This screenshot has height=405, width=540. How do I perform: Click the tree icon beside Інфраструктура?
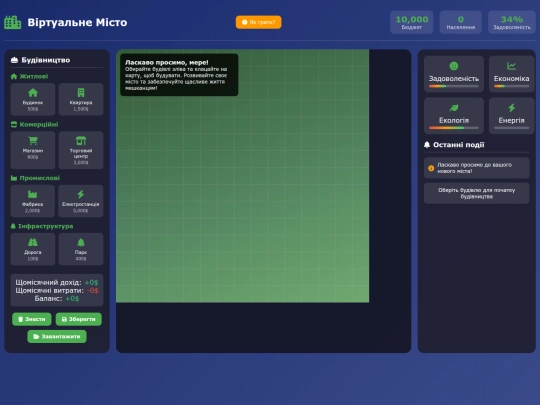click(13, 226)
